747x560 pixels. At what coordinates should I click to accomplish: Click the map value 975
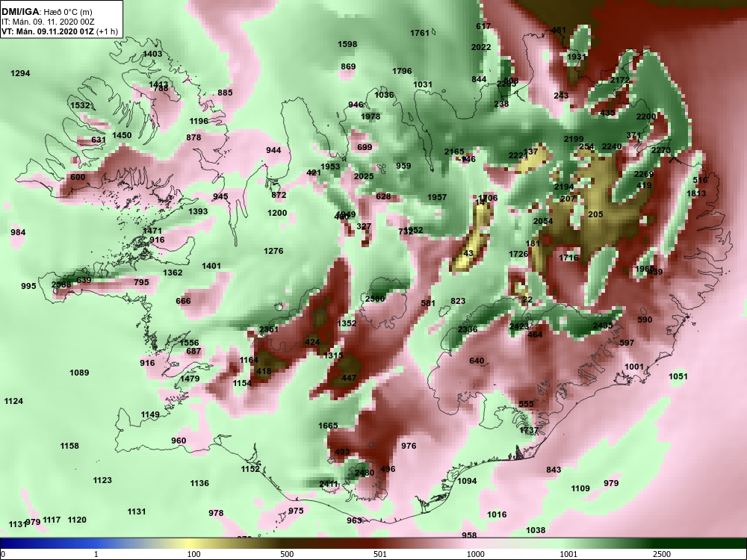[x=296, y=511]
